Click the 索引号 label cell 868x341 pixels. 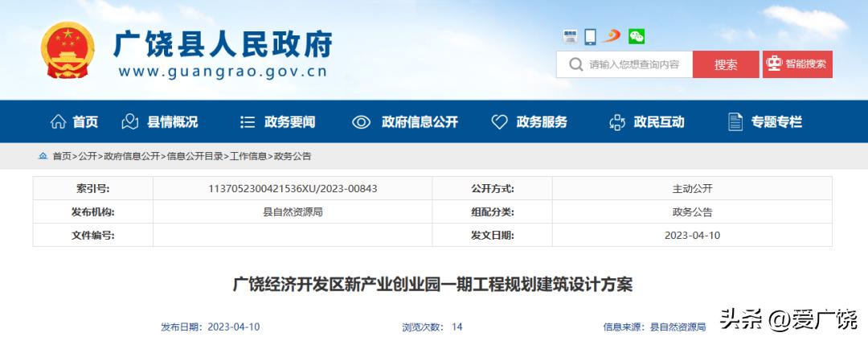93,189
